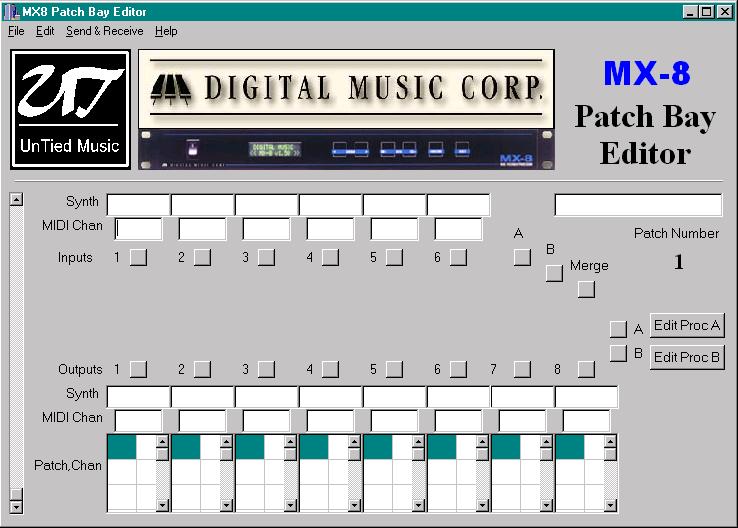Viewport: 738px width, 528px height.
Task: Click the input 3 Synth name field
Action: 266,205
